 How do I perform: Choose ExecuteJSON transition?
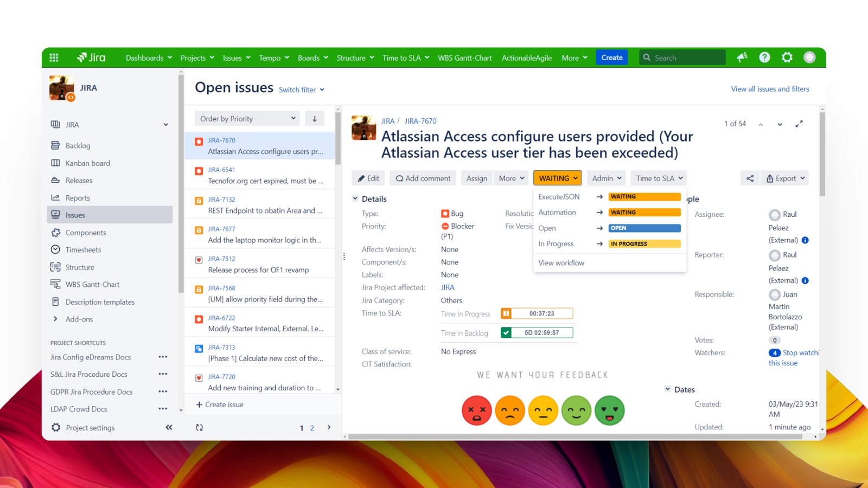tap(610, 197)
